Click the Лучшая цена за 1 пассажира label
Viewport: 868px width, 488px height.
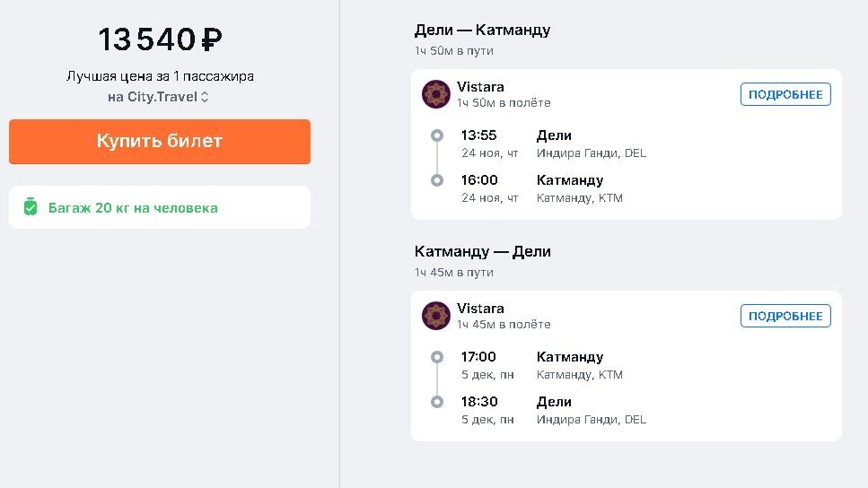[x=160, y=76]
